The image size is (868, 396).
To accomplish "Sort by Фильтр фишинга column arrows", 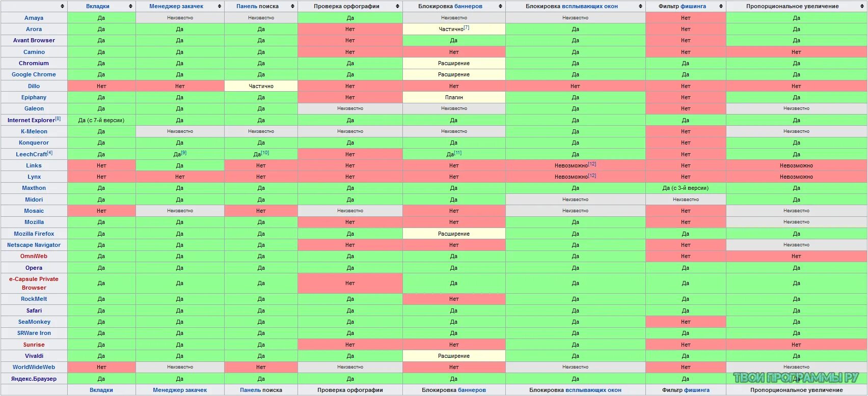I will pyautogui.click(x=721, y=7).
